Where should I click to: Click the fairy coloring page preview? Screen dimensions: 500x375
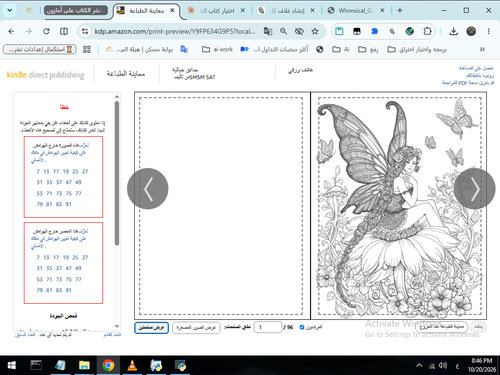398,206
